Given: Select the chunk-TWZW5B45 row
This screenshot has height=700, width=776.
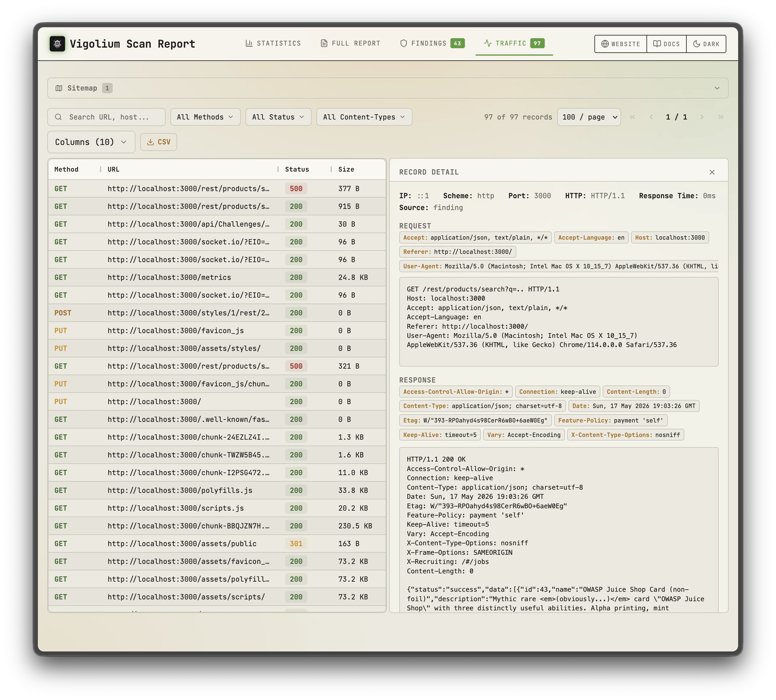Looking at the screenshot, I should click(217, 455).
